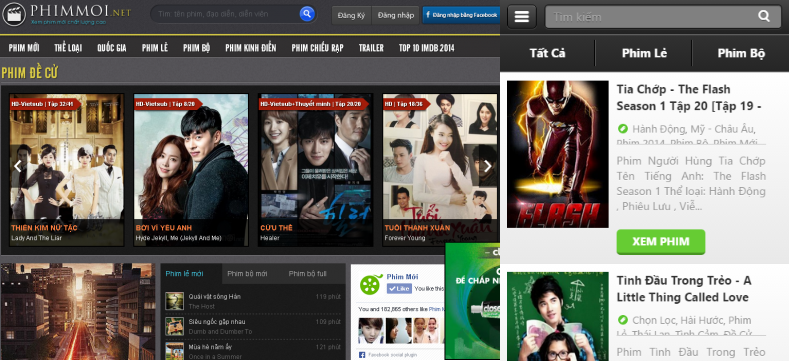Screen dimensions: 792x361
Task: Open The Flash poster thumbnail
Action: click(558, 154)
